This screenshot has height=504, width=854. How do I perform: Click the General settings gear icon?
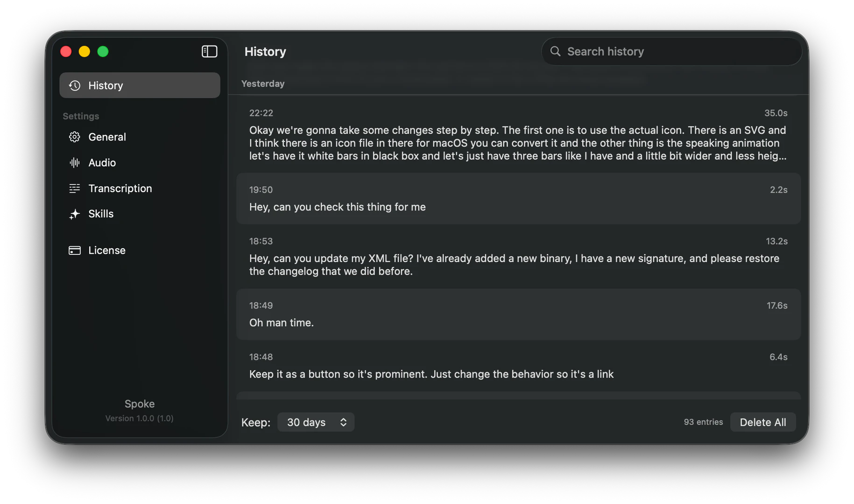(74, 137)
